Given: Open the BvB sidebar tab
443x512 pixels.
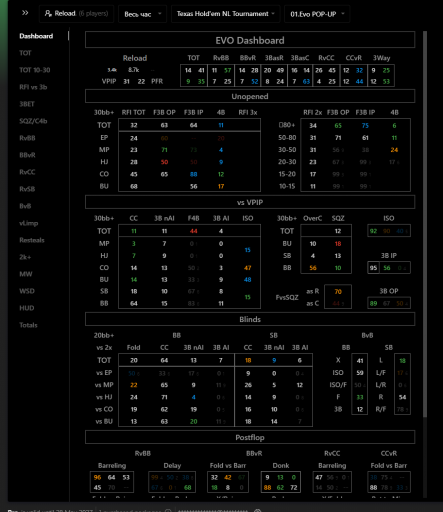Looking at the screenshot, I should point(25,206).
